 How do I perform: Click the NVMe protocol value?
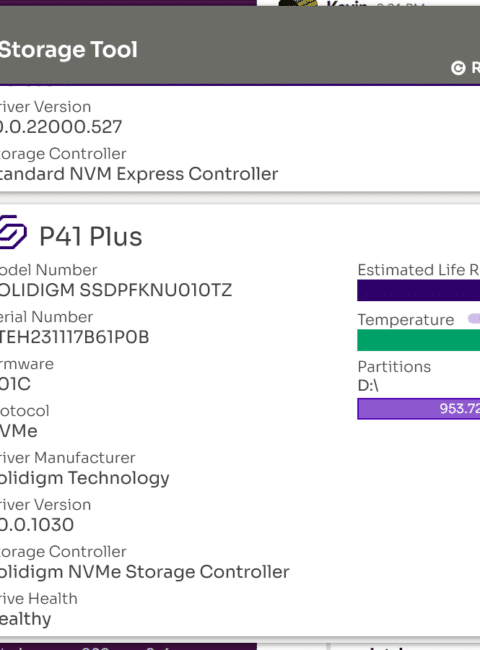(x=19, y=431)
